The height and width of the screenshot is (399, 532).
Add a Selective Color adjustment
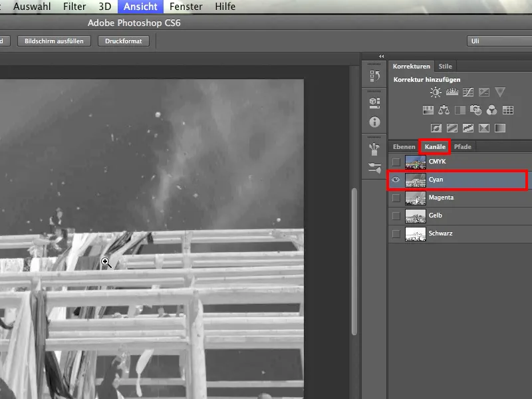tap(484, 128)
